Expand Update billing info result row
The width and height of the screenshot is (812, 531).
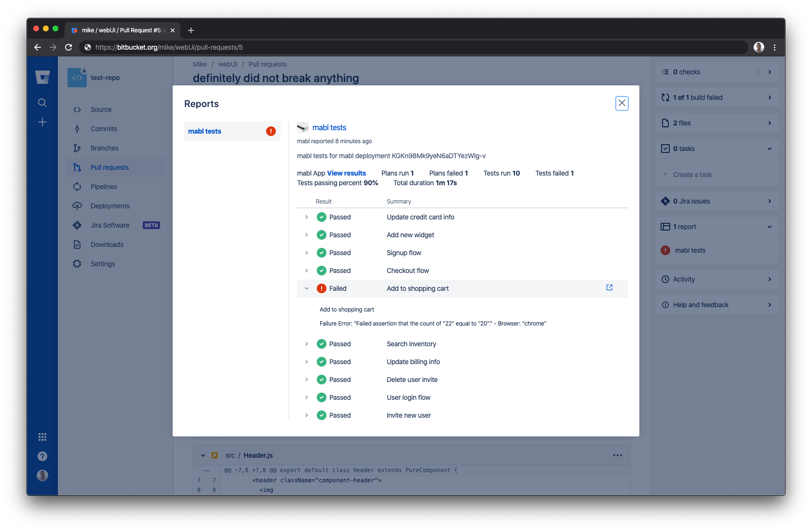(307, 362)
